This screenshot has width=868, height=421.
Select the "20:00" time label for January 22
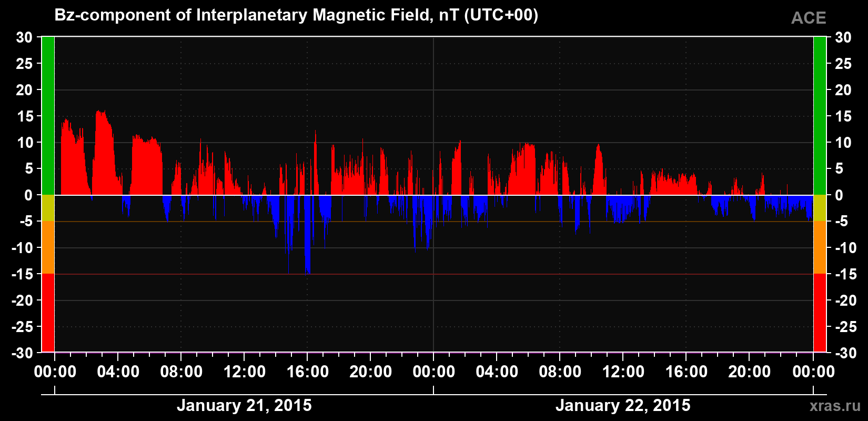click(749, 372)
